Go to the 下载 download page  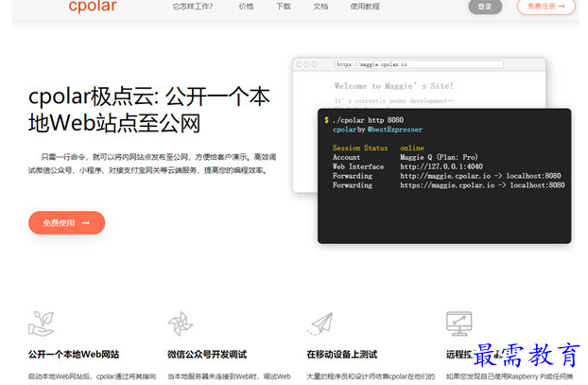coord(283,7)
